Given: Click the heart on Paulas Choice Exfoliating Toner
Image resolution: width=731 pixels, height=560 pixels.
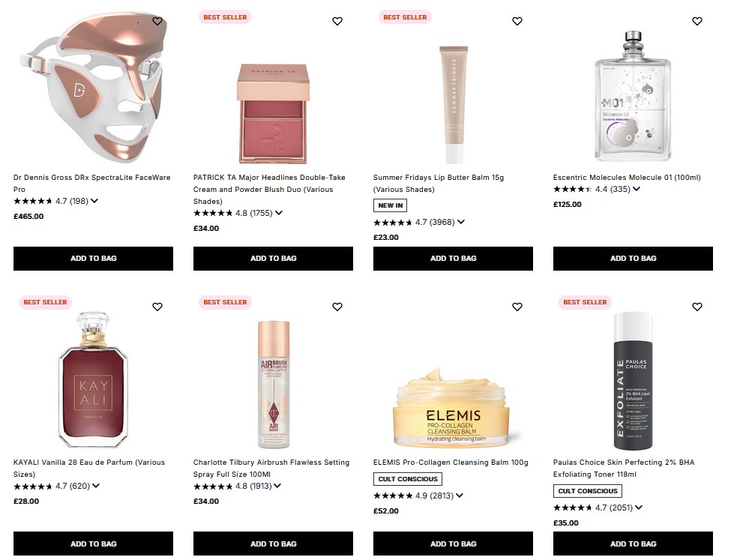Looking at the screenshot, I should click(697, 307).
